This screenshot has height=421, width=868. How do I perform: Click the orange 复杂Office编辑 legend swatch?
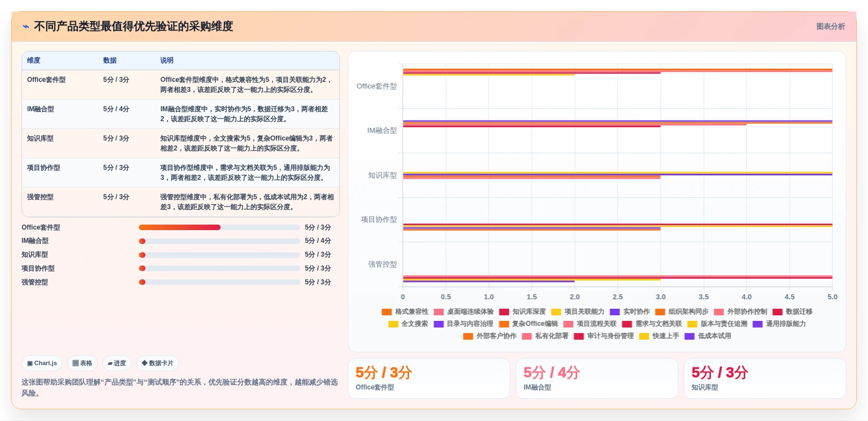click(504, 324)
